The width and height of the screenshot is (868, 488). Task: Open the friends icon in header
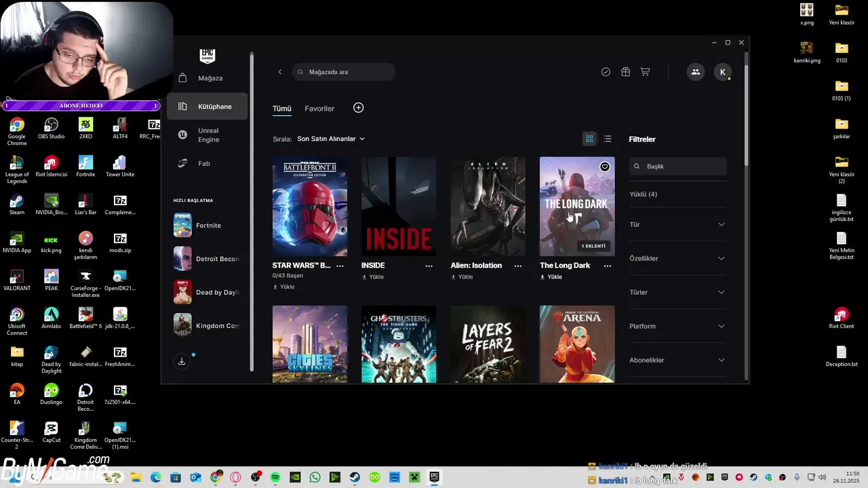pos(695,72)
